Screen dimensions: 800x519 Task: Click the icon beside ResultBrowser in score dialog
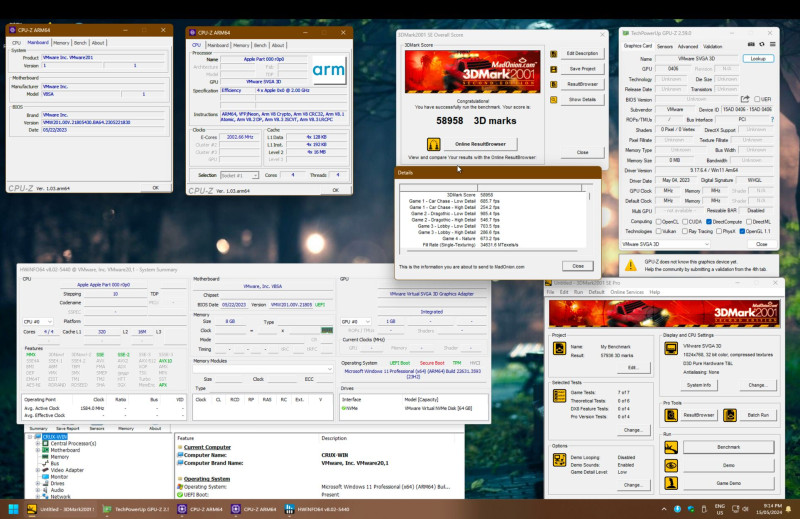tap(554, 84)
